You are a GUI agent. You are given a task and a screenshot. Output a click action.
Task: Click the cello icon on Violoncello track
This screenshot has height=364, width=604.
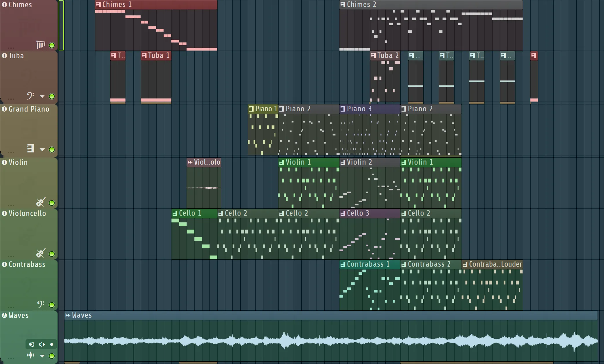click(x=41, y=253)
